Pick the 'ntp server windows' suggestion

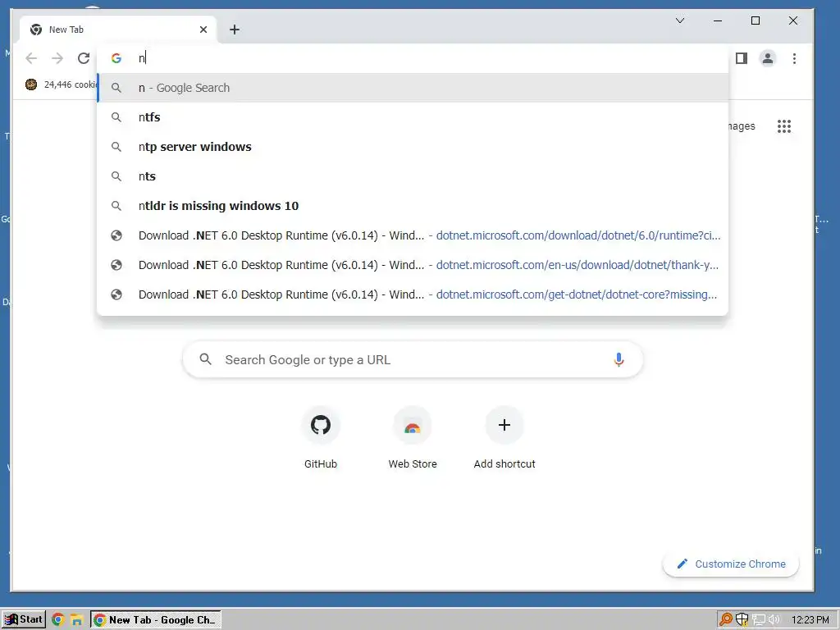click(413, 147)
